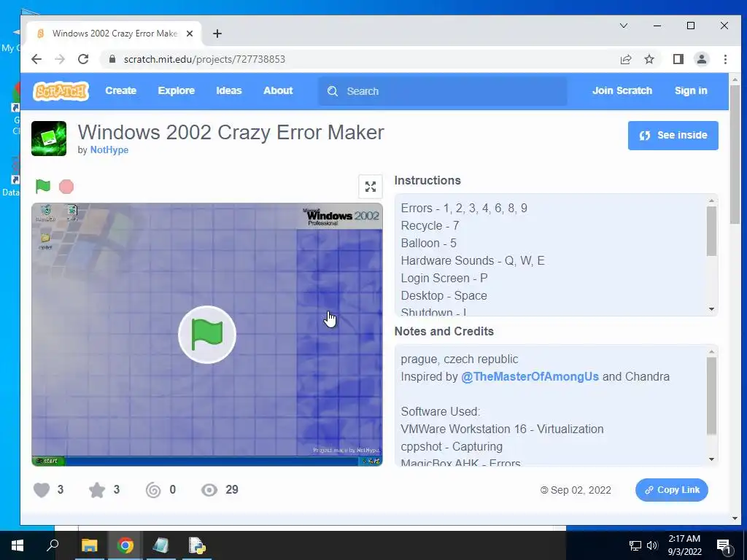The width and height of the screenshot is (747, 560).
Task: Select the Windows 2002 Crazy Error Maker tab
Action: 115,34
